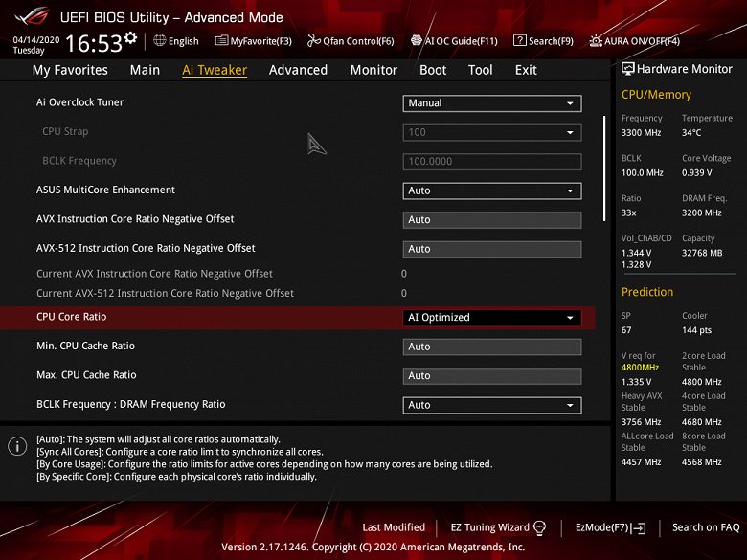Open CPU Core Ratio AI Optimized dropdown

(x=492, y=318)
